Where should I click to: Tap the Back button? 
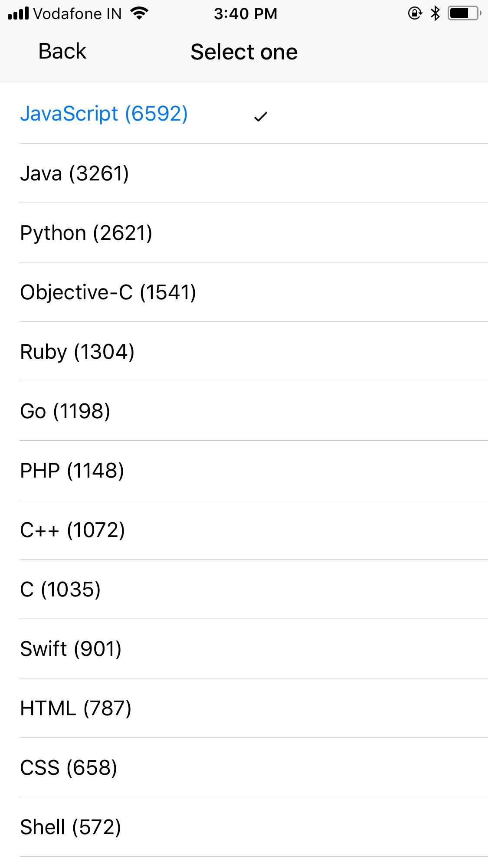pyautogui.click(x=62, y=52)
